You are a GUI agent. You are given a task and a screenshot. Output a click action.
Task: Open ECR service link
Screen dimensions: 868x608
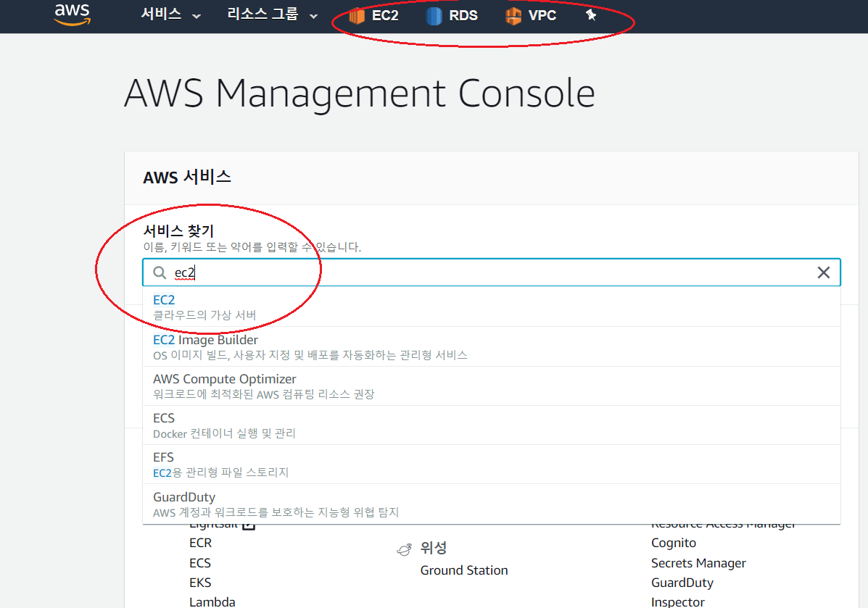click(x=200, y=543)
